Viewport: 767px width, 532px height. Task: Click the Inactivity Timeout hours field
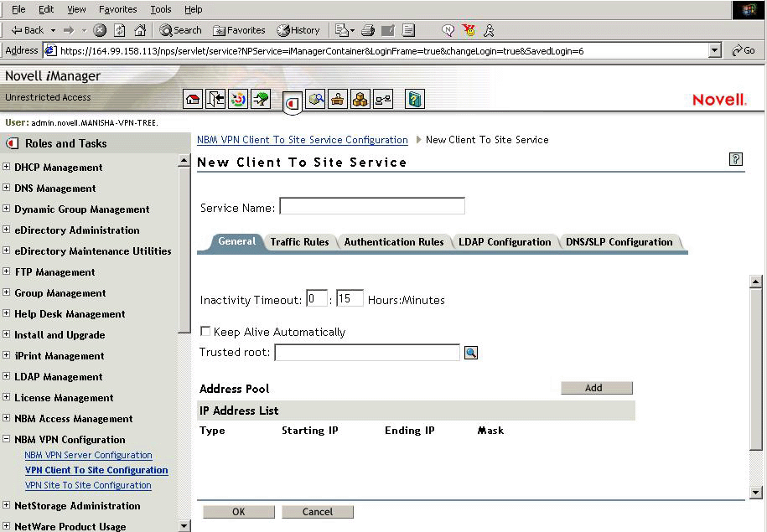pyautogui.click(x=317, y=298)
